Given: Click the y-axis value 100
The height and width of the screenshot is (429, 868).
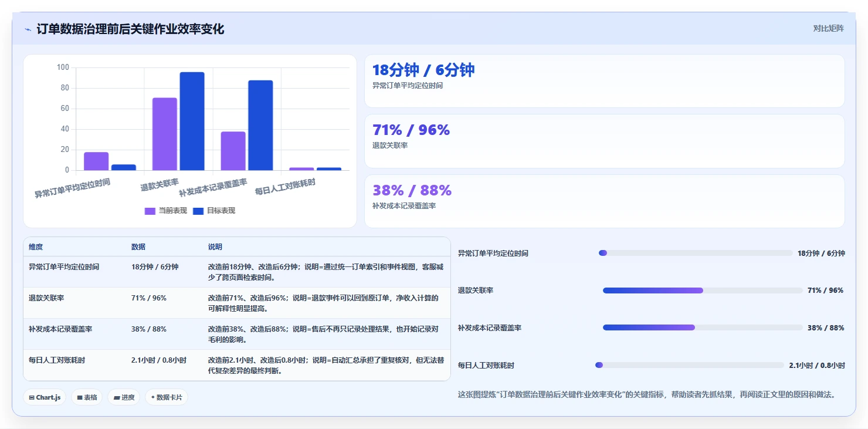Looking at the screenshot, I should (63, 67).
